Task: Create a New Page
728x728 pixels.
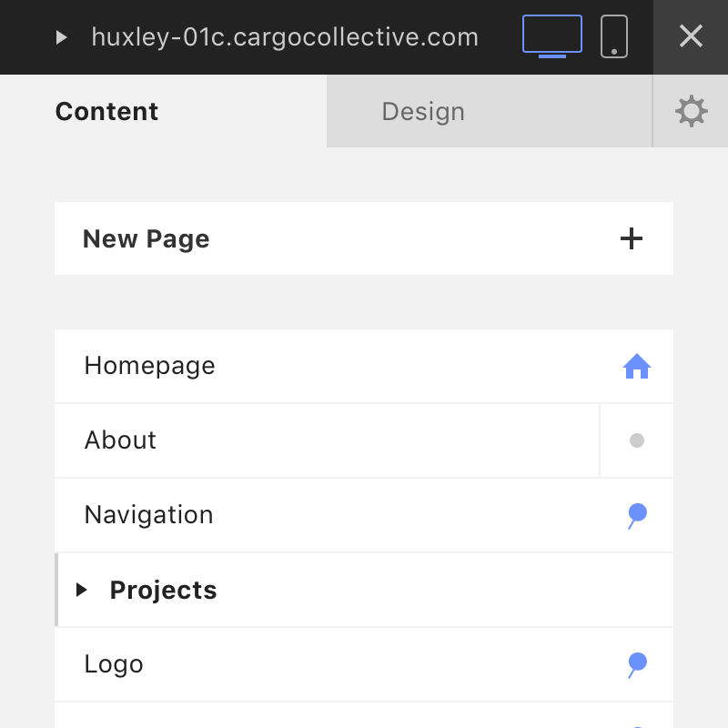Action: click(147, 239)
